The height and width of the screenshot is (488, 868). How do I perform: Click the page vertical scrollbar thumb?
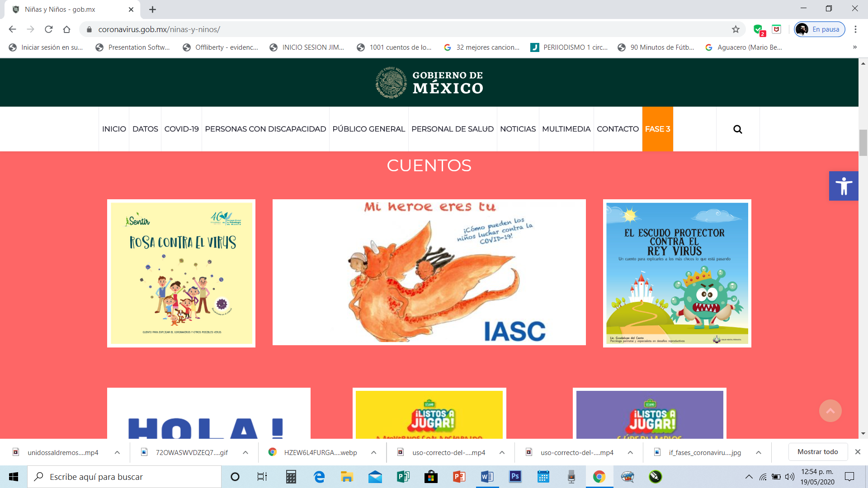click(863, 142)
